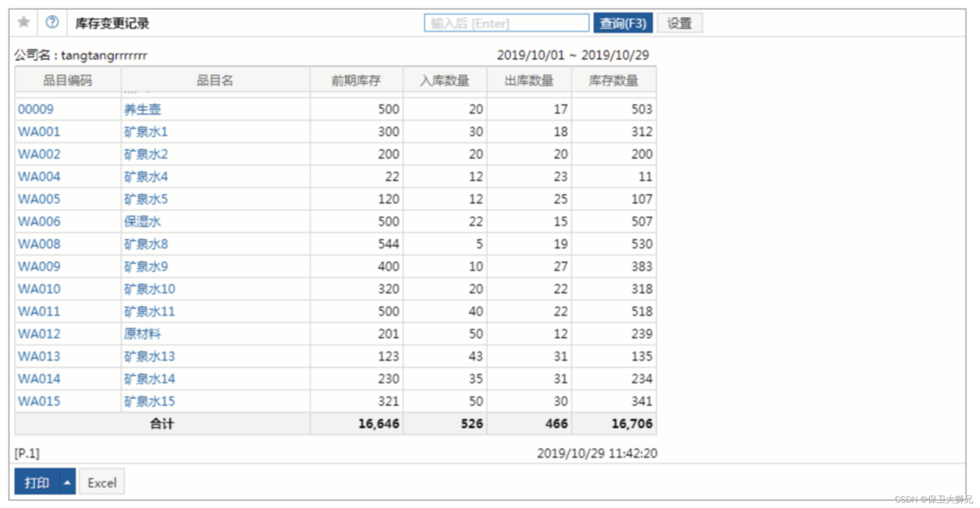Open item code WA001 link
The height and width of the screenshot is (508, 980).
(39, 132)
